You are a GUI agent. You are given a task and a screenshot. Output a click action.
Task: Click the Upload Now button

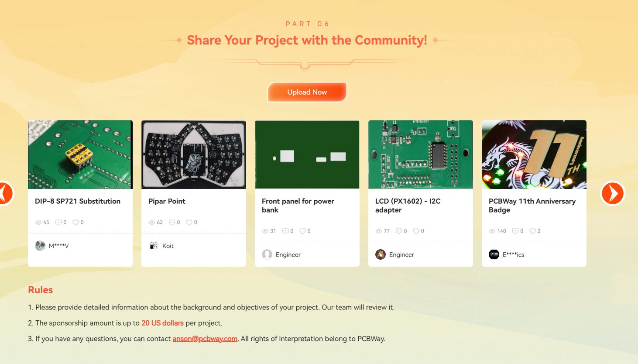tap(307, 92)
